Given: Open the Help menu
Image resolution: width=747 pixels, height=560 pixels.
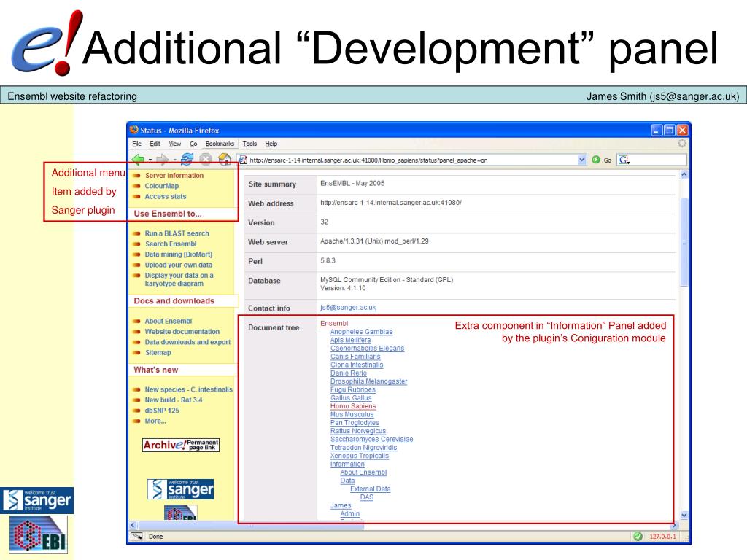Looking at the screenshot, I should (271, 144).
